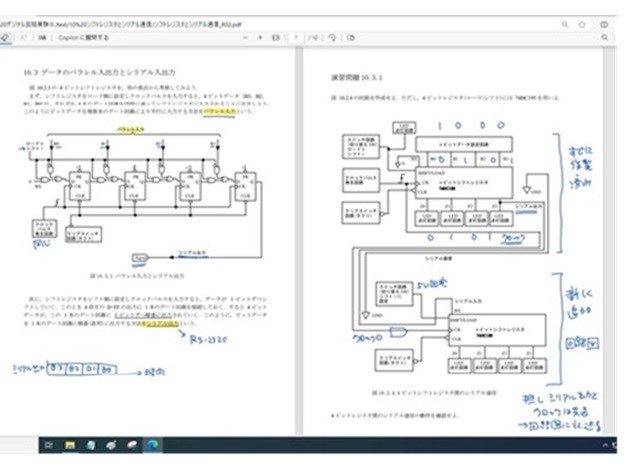
Task: Click Copilot に質問する button
Action: pyautogui.click(x=83, y=38)
